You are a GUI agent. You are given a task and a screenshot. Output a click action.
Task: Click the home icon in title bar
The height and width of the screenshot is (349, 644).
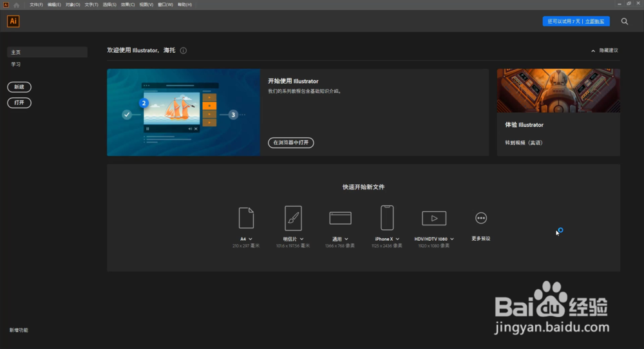(17, 5)
